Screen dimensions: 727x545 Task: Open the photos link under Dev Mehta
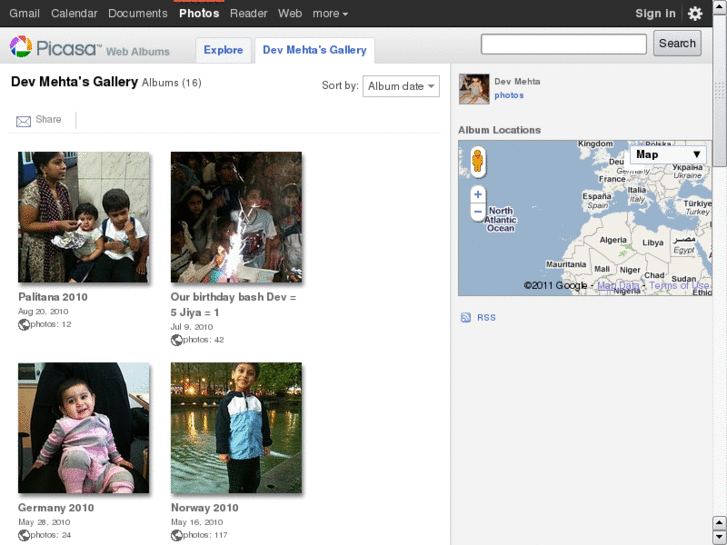click(509, 96)
